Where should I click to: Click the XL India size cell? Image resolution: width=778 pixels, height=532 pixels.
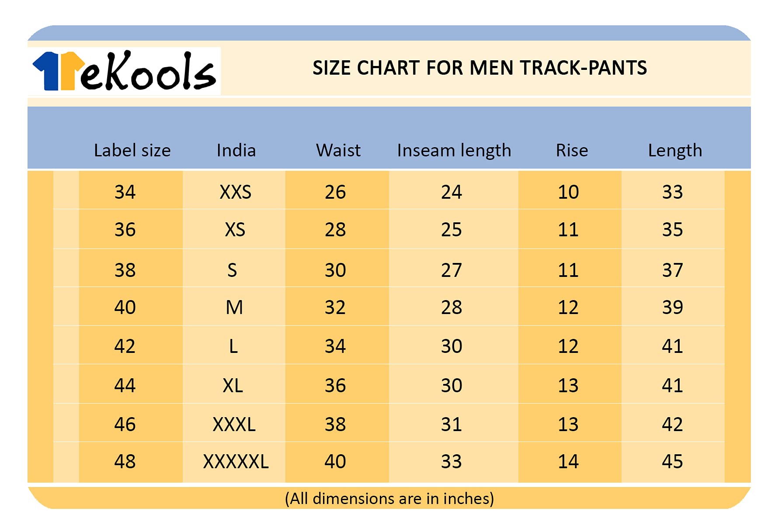tap(233, 386)
